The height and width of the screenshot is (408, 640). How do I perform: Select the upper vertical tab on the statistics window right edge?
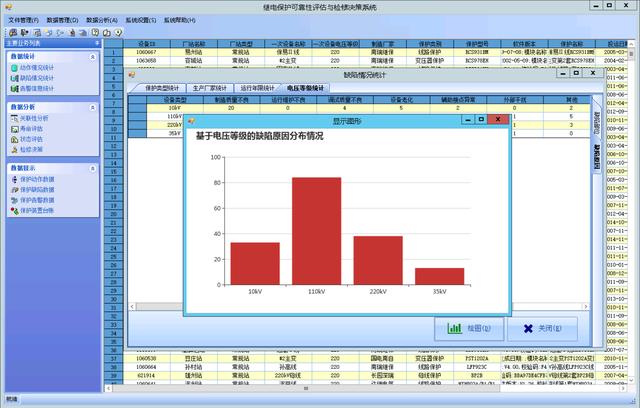tap(597, 123)
